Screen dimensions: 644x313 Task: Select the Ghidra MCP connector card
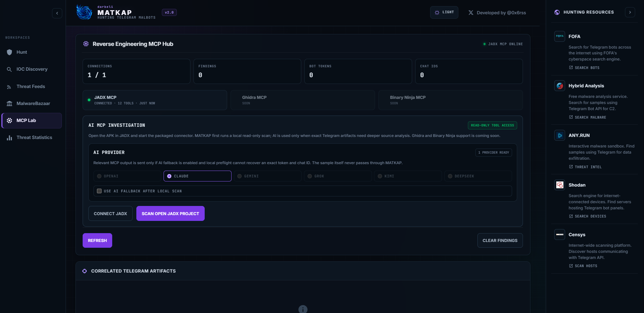303,100
